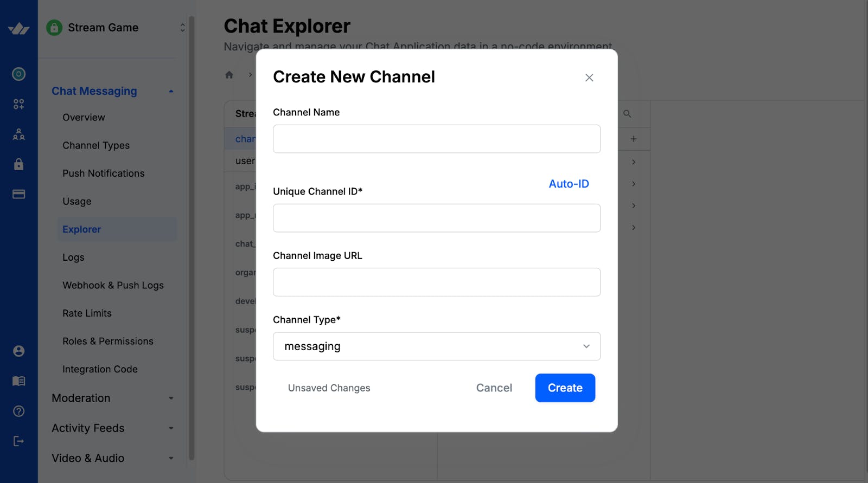This screenshot has height=483, width=868.
Task: Click the help question mark icon
Action: pos(18,411)
